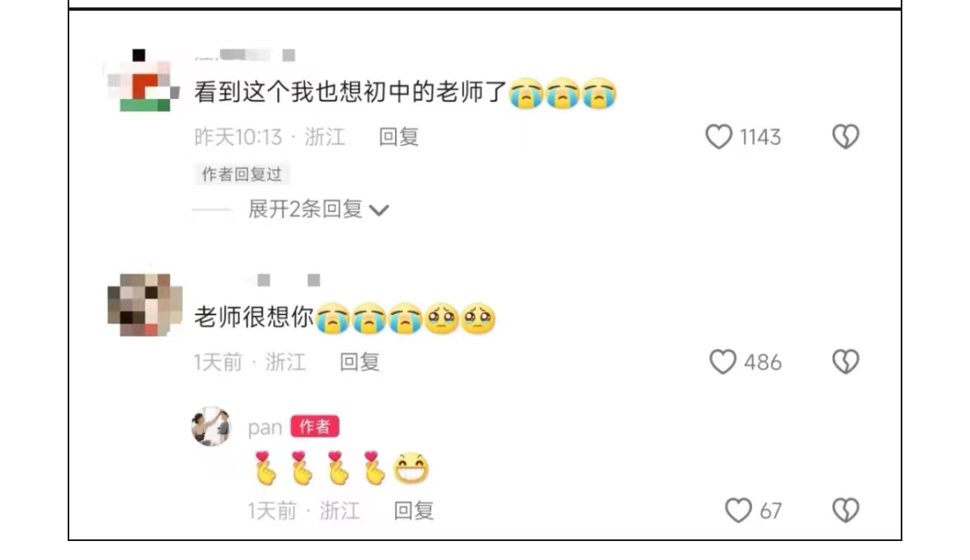
Task: Dislike pan's emoji reply
Action: click(x=845, y=511)
